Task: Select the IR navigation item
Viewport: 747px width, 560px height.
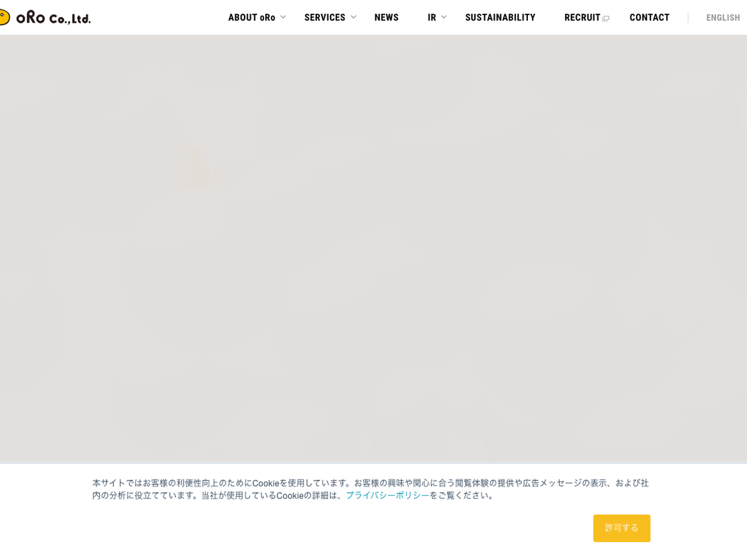Action: (431, 17)
